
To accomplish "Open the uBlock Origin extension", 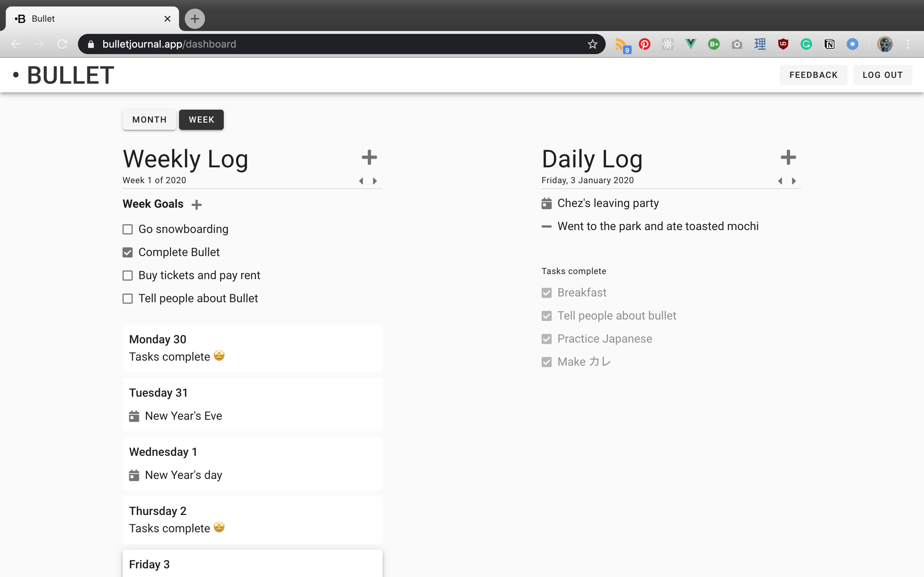I will point(783,44).
